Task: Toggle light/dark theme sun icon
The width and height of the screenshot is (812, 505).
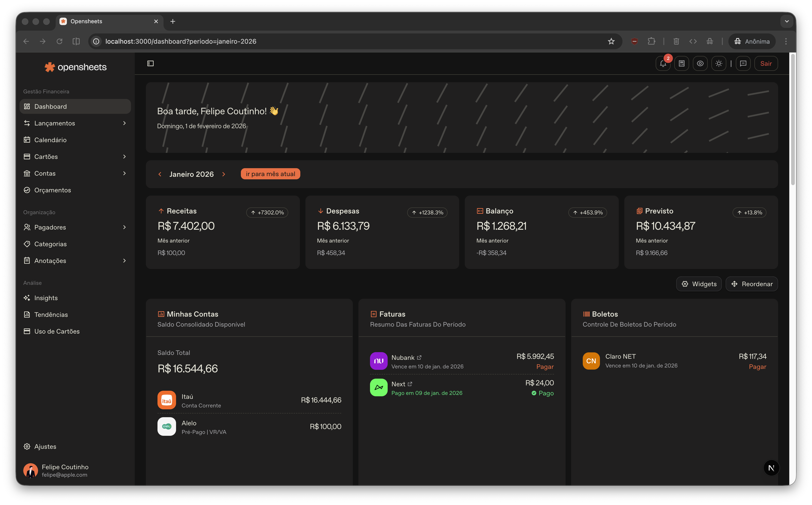Action: pyautogui.click(x=719, y=63)
